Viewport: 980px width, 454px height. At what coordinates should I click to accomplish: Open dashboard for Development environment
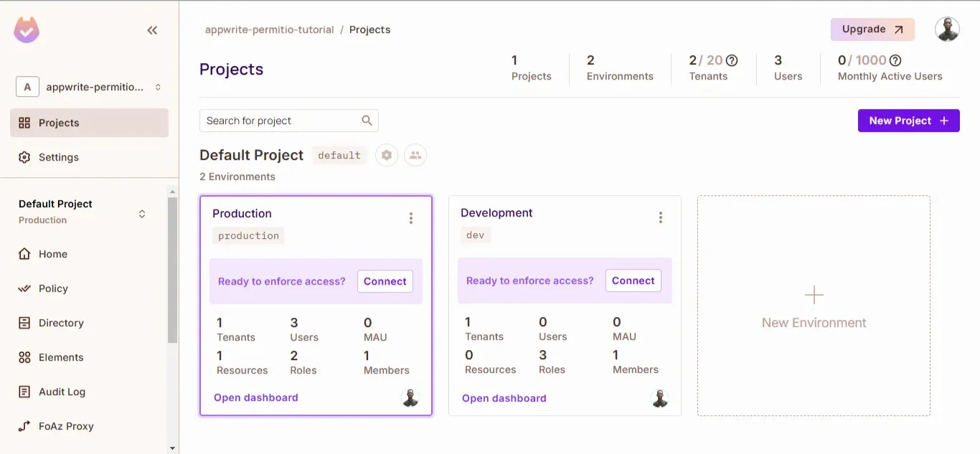point(504,398)
